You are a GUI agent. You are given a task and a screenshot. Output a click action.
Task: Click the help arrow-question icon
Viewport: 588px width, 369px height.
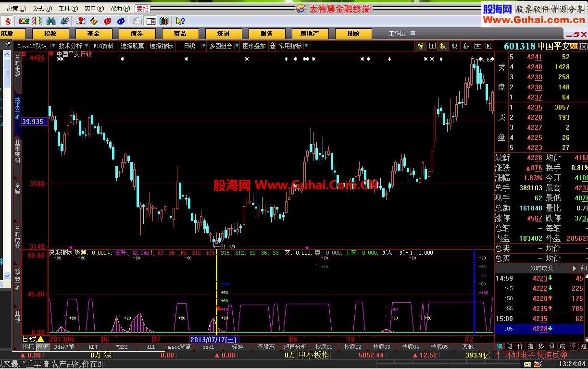click(x=180, y=21)
